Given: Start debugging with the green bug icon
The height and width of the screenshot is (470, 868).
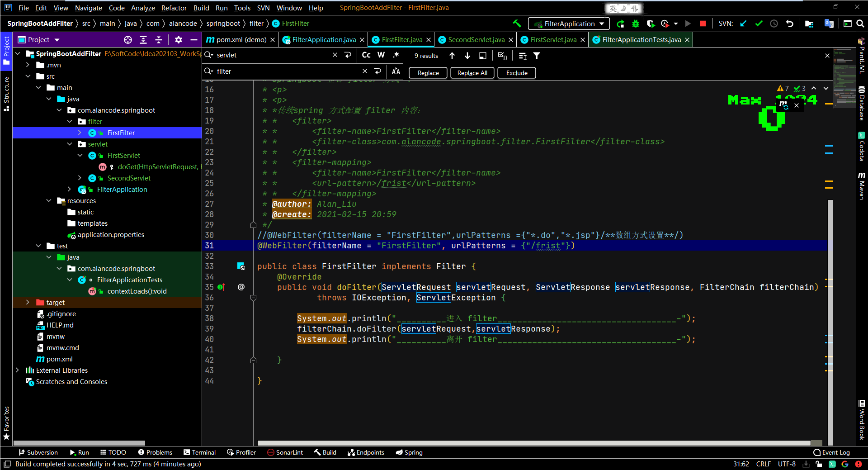Looking at the screenshot, I should (636, 24).
